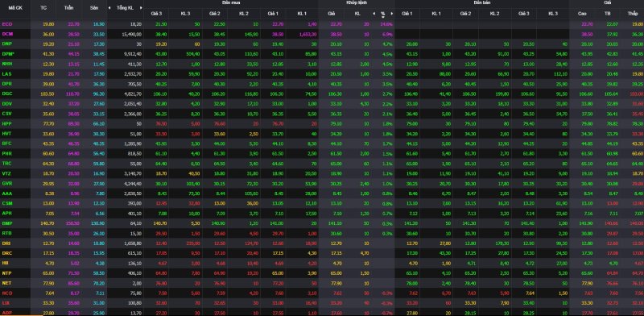The image size is (644, 316).
Task: Open the LAS ticker symbol
Action: (x=6, y=73)
